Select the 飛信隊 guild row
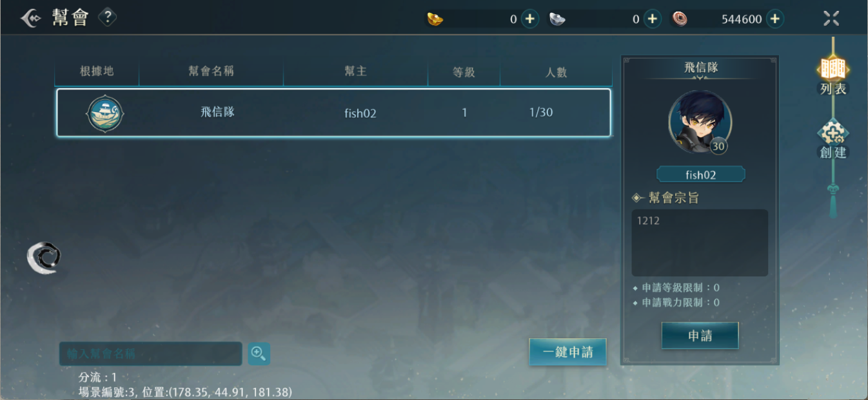 tap(333, 113)
